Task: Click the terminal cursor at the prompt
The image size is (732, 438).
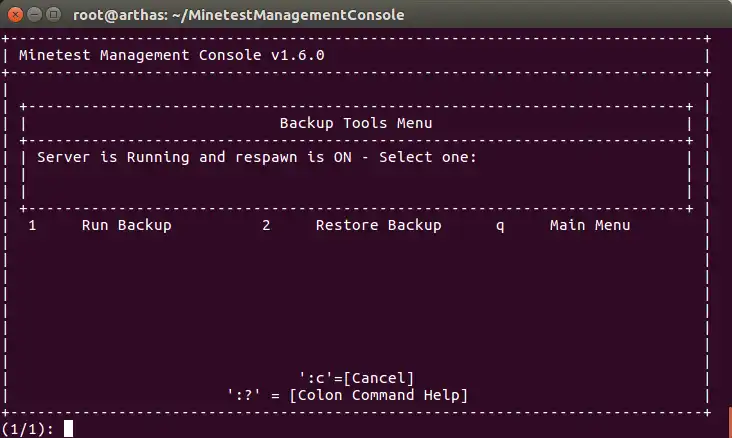Action: (x=69, y=429)
